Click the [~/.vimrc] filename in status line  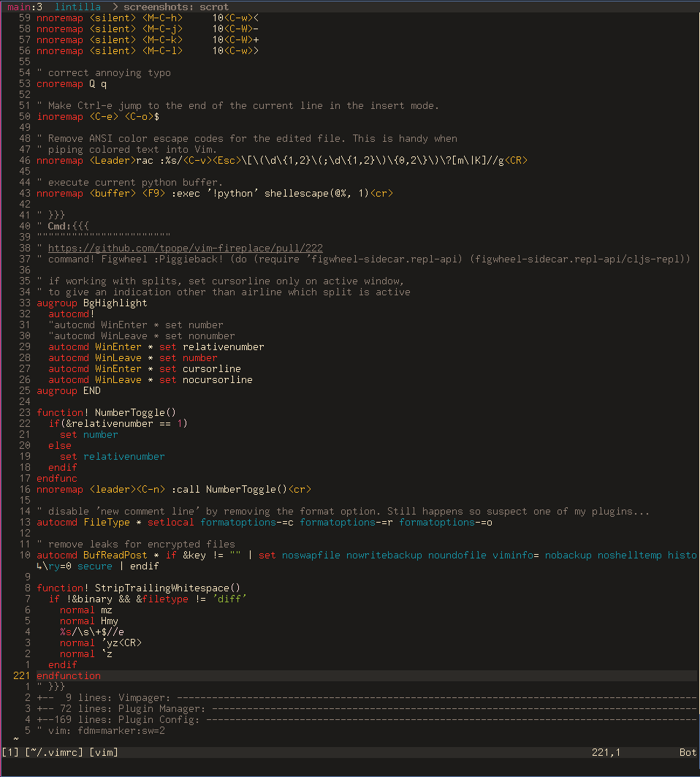(x=55, y=752)
